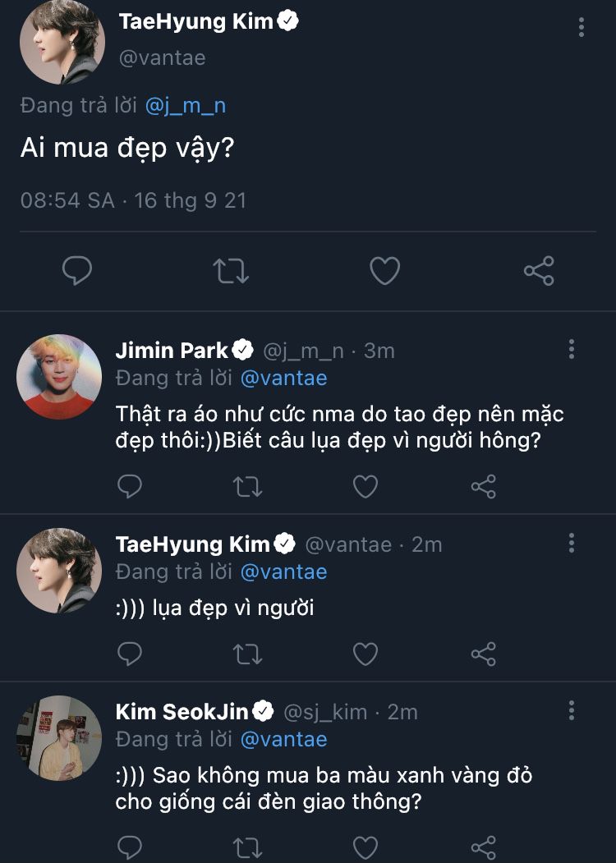Like the main tweet by TaeHyung Kim
The image size is (616, 863).
point(384,271)
